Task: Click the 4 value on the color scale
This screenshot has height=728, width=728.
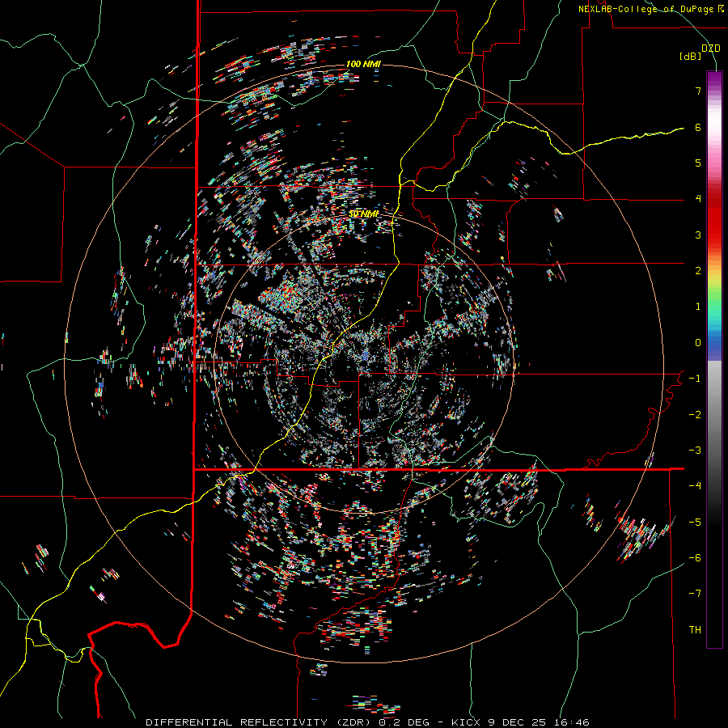Action: click(x=698, y=199)
